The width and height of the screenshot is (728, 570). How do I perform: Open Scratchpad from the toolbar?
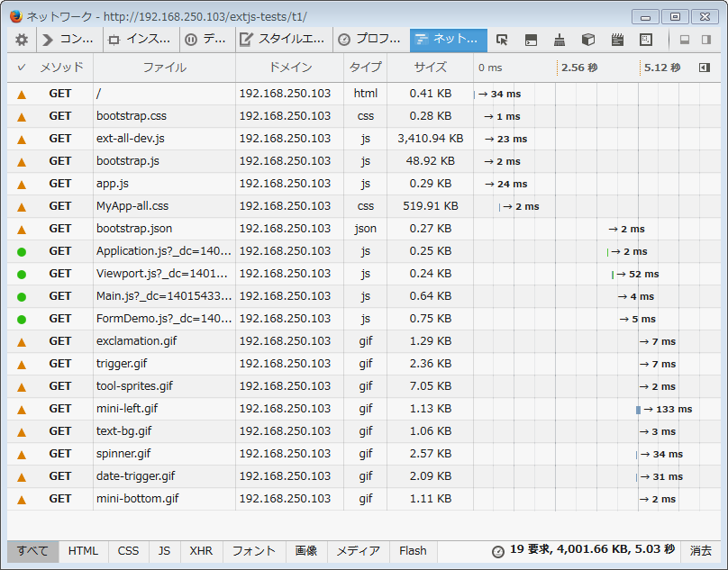click(x=617, y=40)
